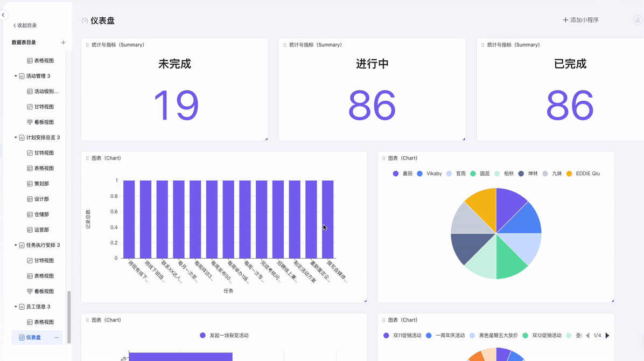Open the user avatar icon at top right

[638, 20]
